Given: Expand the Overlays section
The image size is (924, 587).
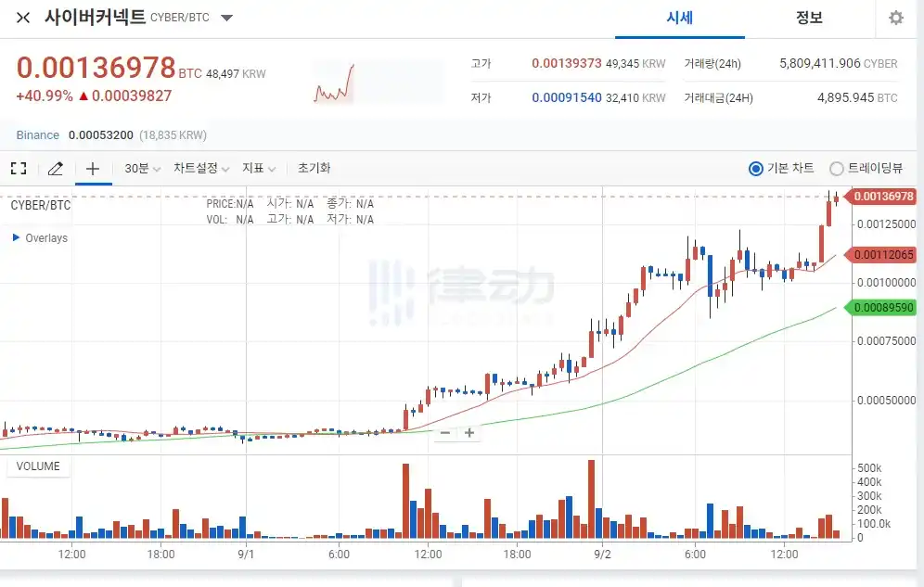Looking at the screenshot, I should tap(37, 237).
